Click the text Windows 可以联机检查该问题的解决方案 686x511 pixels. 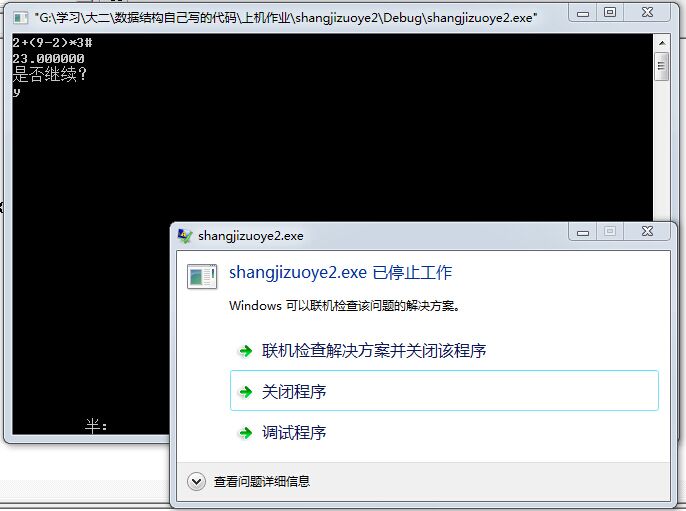click(x=344, y=305)
